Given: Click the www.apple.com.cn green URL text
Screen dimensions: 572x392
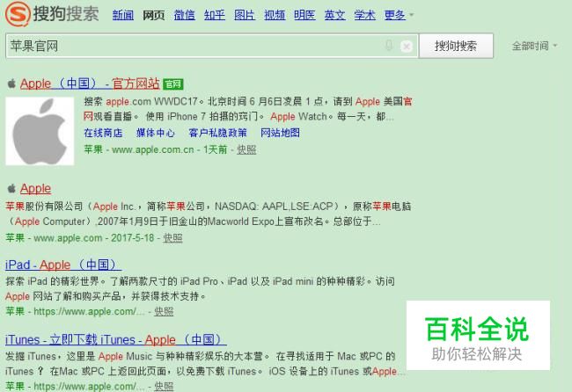Looking at the screenshot, I should (153, 149).
